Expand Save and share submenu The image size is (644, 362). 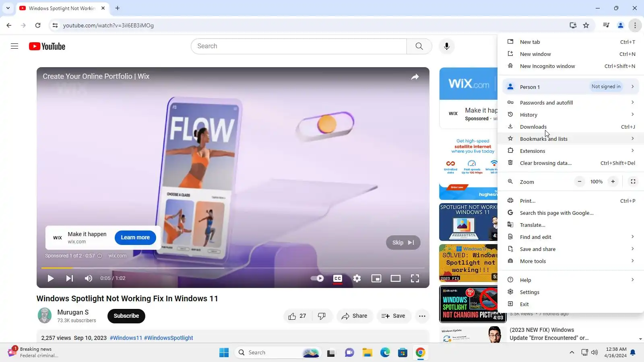coord(571,249)
